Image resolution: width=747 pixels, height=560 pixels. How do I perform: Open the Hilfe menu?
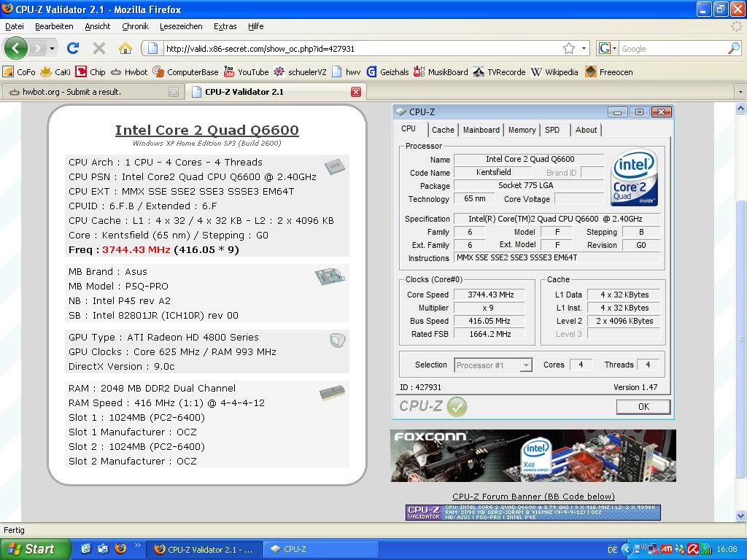(256, 26)
